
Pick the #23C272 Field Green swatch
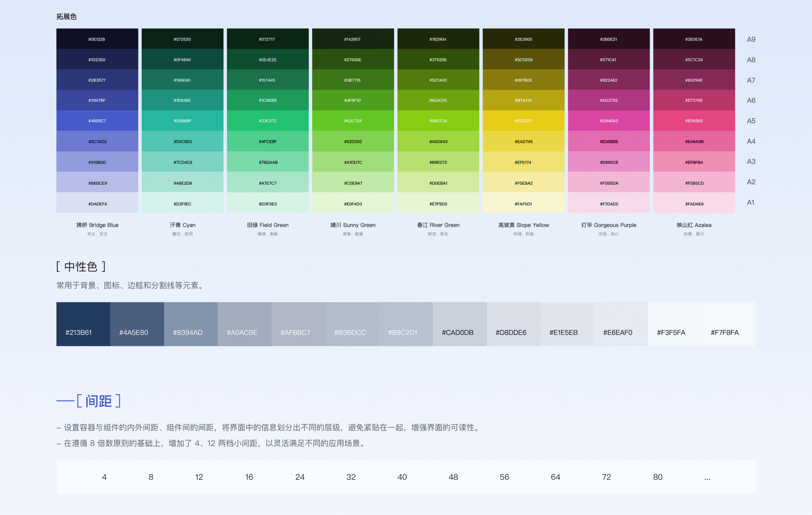(268, 121)
